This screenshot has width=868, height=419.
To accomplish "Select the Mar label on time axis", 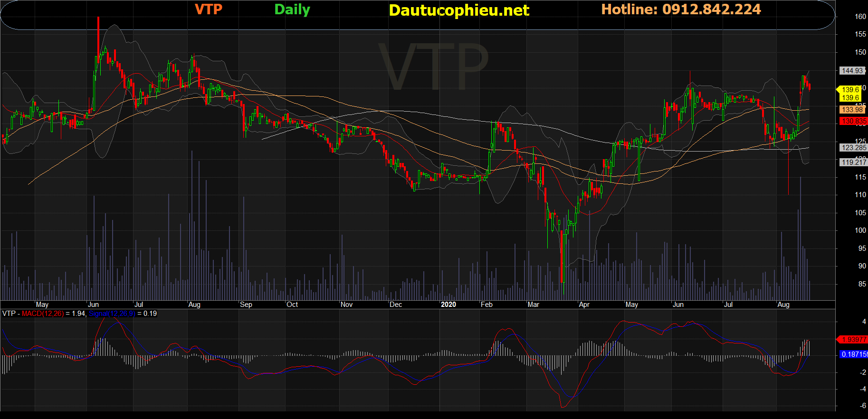I will 533,305.
